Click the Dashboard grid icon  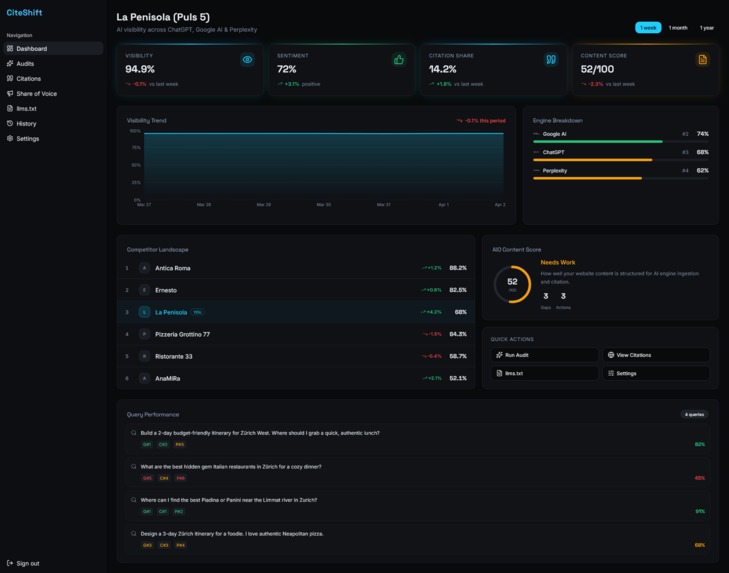tap(10, 48)
